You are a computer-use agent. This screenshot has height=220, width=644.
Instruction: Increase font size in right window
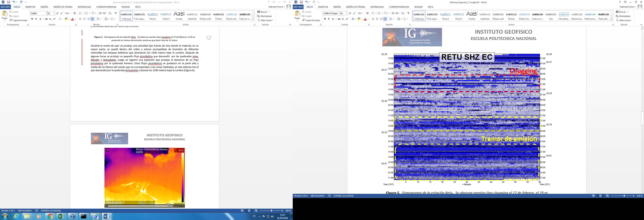point(350,13)
